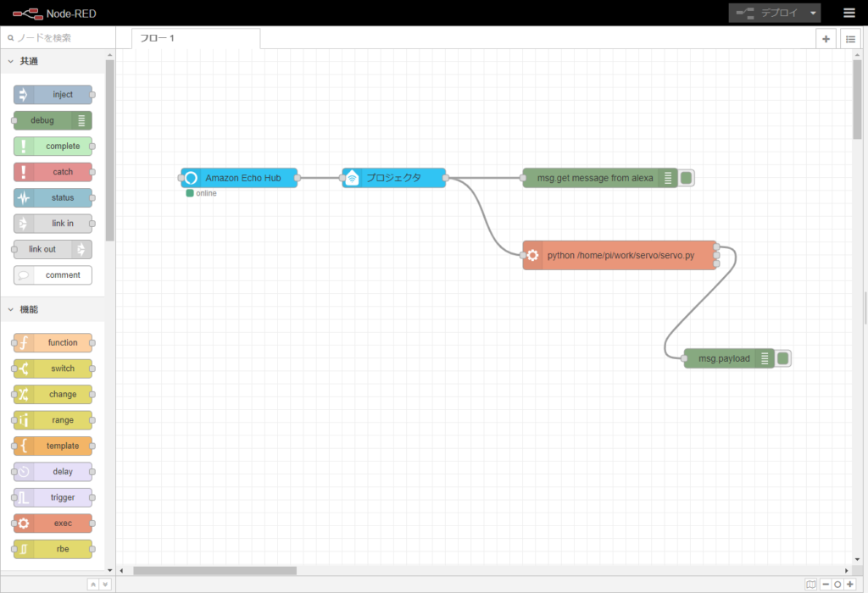Click the add new flow plus icon
Viewport: 868px width, 593px height.
pyautogui.click(x=826, y=39)
